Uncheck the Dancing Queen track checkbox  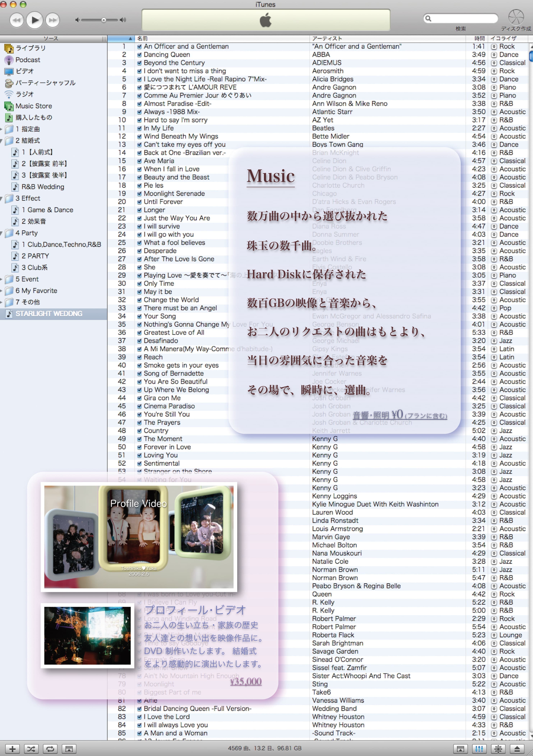pos(139,55)
